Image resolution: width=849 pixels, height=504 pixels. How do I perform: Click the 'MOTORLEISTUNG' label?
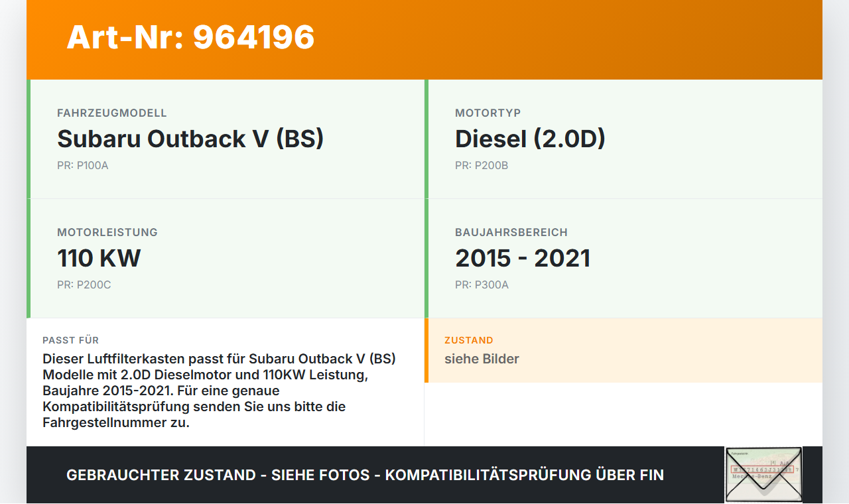coord(107,233)
